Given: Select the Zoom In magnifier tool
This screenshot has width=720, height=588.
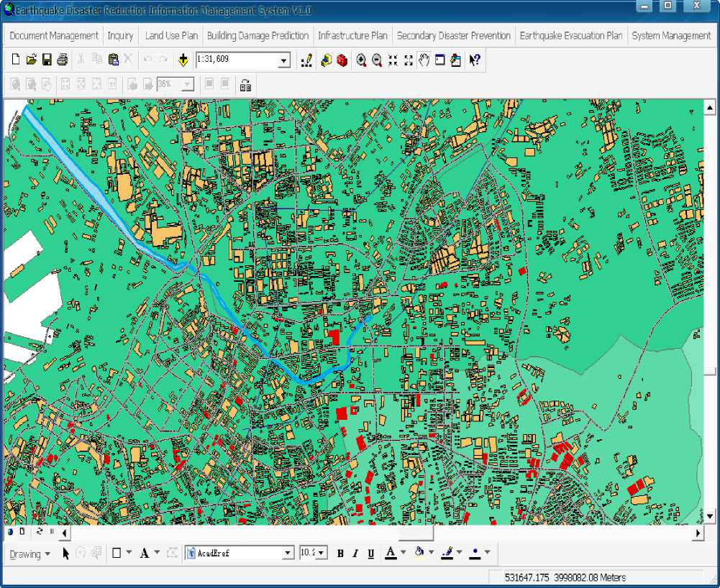Looking at the screenshot, I should (361, 60).
